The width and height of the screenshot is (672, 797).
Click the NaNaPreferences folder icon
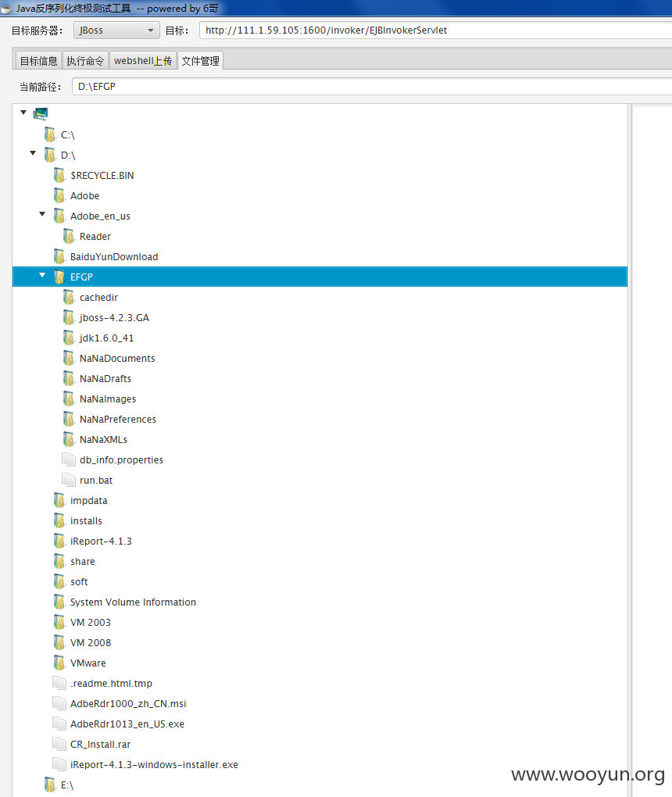pos(69,420)
